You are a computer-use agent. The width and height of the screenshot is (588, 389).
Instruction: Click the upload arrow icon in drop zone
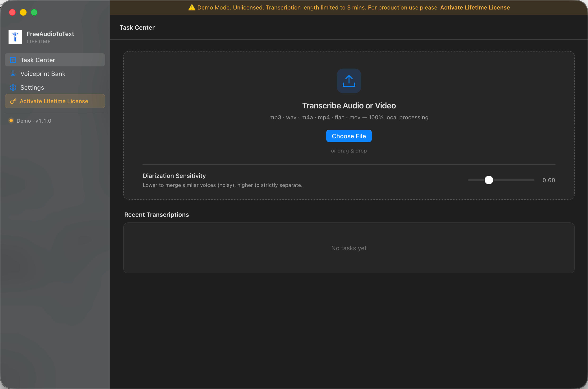click(x=349, y=81)
